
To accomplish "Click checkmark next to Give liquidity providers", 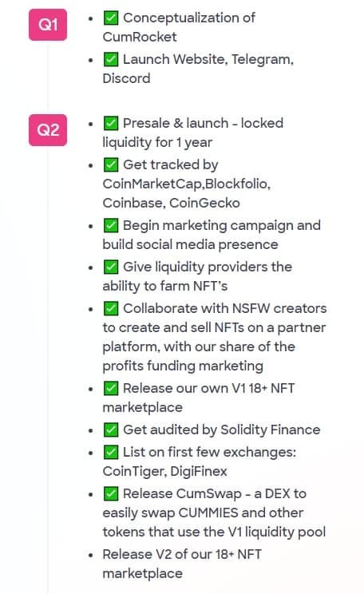I will (111, 267).
